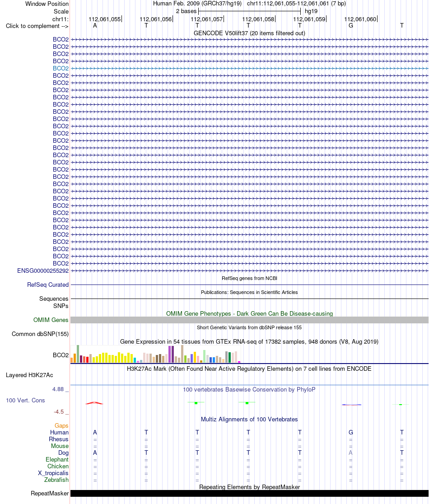Image resolution: width=429 pixels, height=504 pixels.
Task: Click BCO2 label beside the GTEx bar chart
Action: [x=61, y=355]
